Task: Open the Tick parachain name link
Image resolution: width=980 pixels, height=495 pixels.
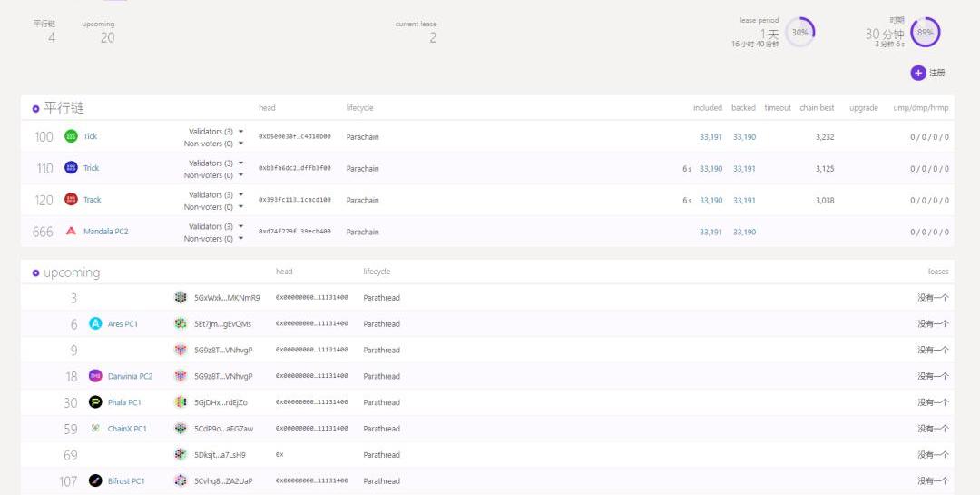Action: 90,136
